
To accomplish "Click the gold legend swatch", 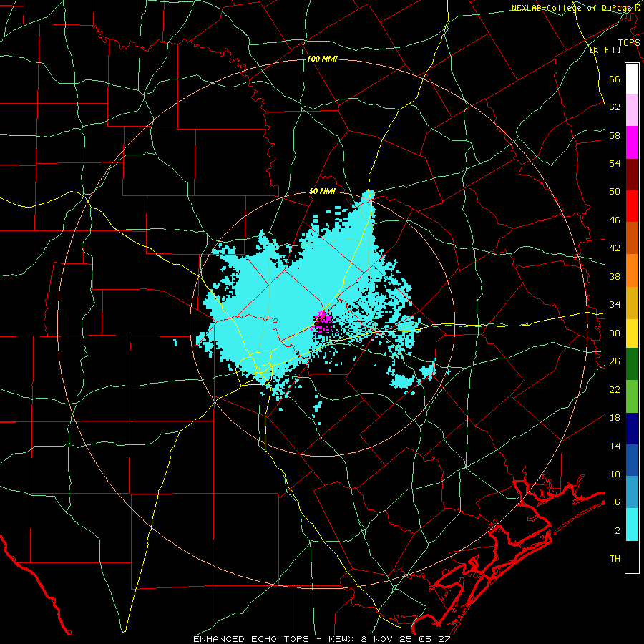I will 632,302.
